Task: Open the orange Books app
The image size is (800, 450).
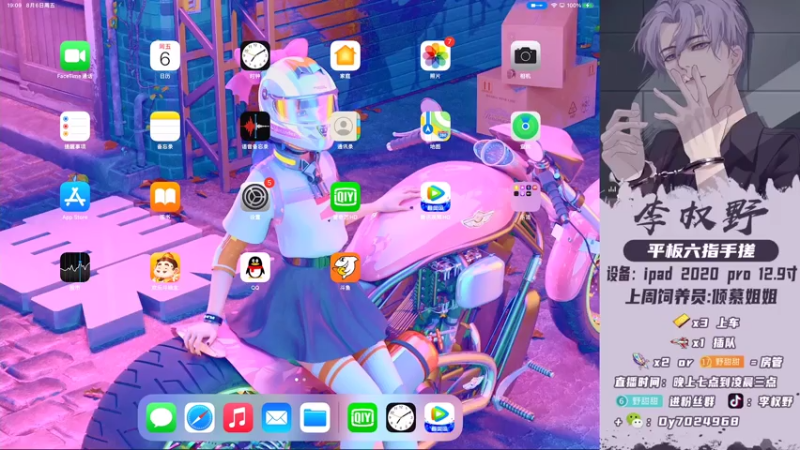Action: tap(165, 196)
